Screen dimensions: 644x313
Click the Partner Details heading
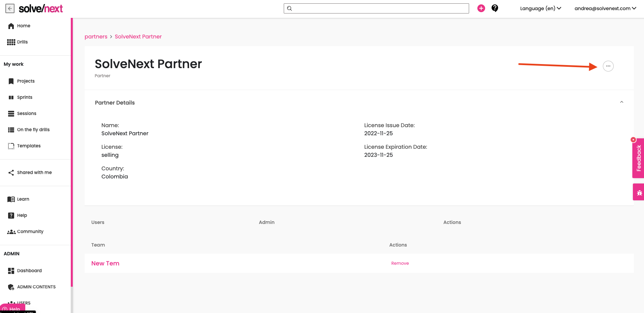[x=115, y=103]
